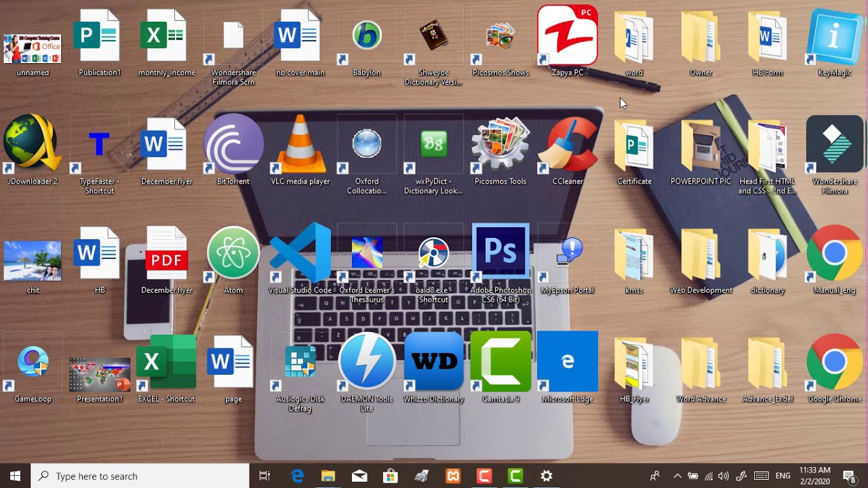This screenshot has width=868, height=488.
Task: Open the Action Center notifications icon
Action: click(x=848, y=476)
